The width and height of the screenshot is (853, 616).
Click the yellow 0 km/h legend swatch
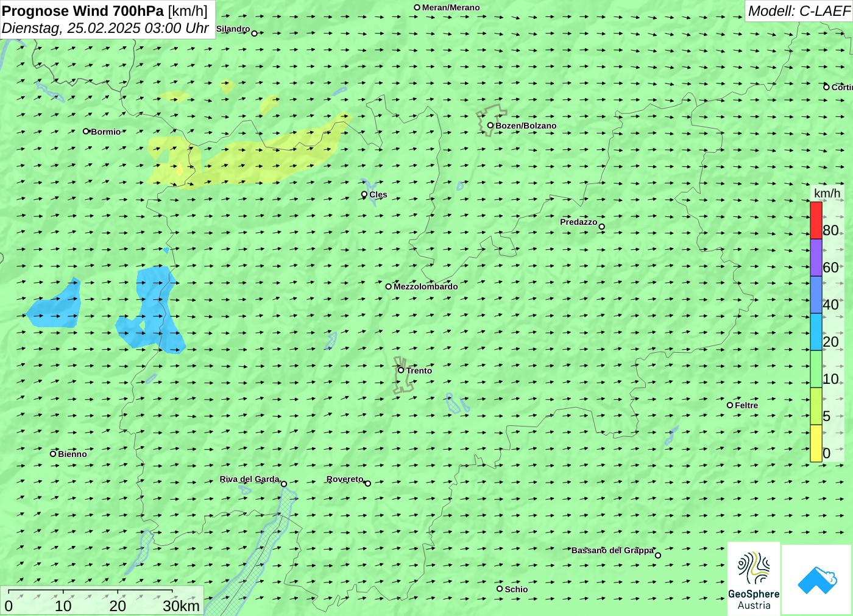[816, 444]
